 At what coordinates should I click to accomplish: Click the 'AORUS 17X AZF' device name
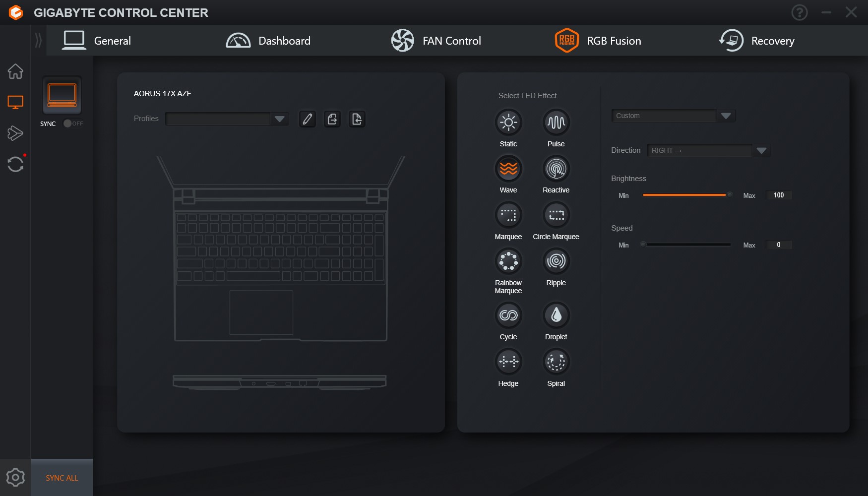pyautogui.click(x=163, y=93)
